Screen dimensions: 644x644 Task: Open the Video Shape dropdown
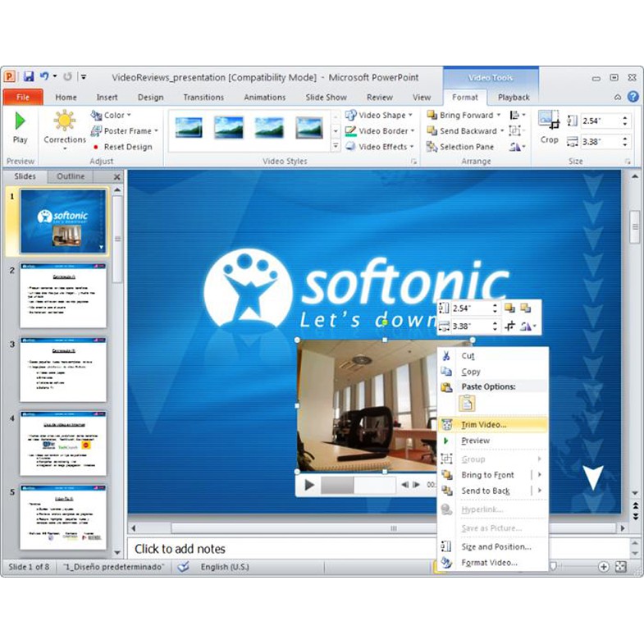tap(380, 116)
